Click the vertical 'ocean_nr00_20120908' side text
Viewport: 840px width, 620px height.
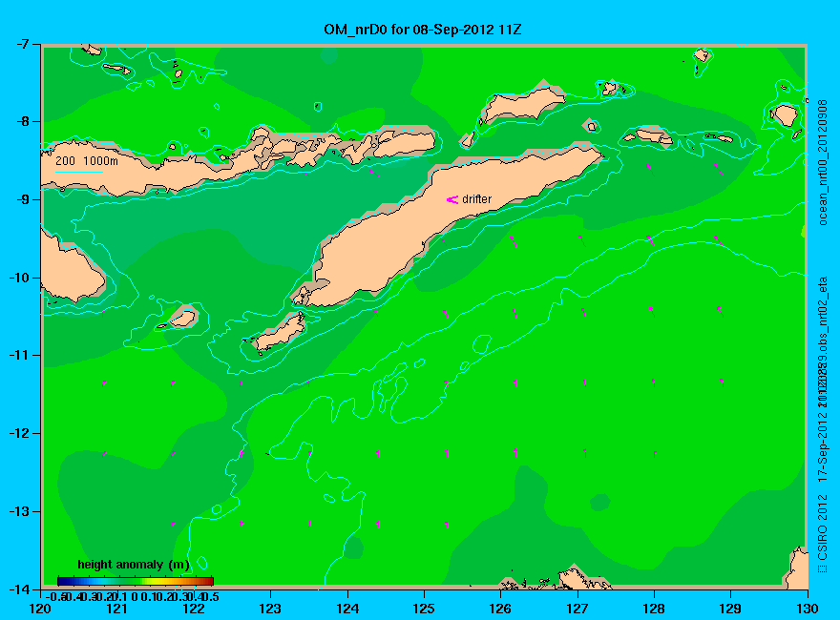coord(824,163)
